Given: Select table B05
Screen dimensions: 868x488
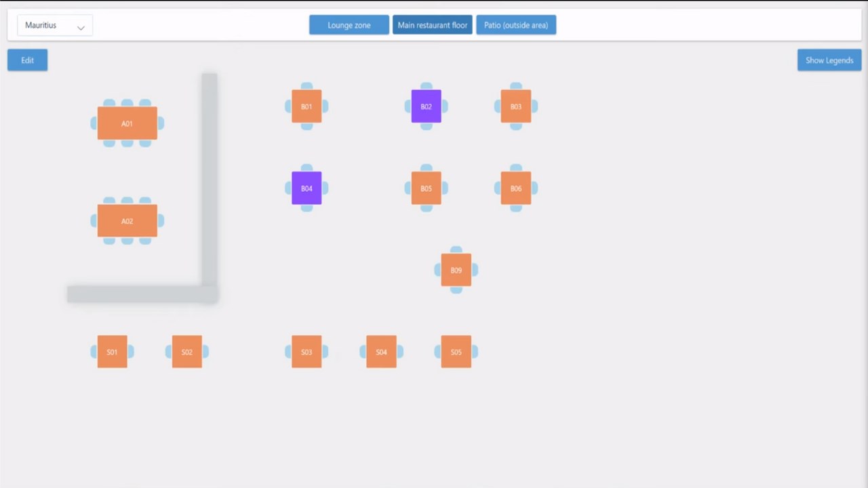Looking at the screenshot, I should 426,188.
